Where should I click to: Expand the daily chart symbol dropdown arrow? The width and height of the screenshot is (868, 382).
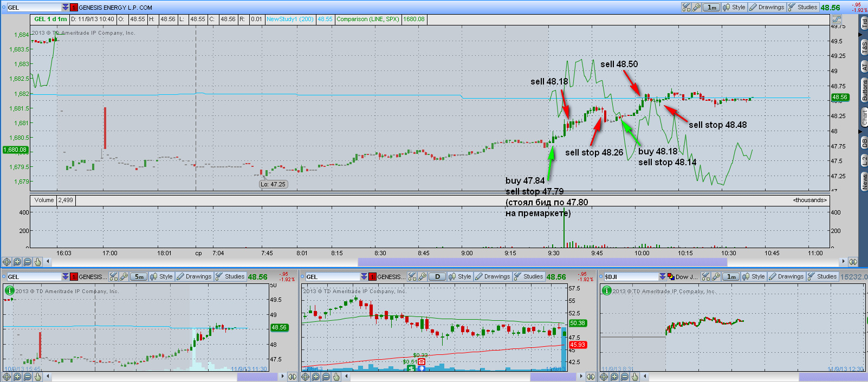click(364, 277)
